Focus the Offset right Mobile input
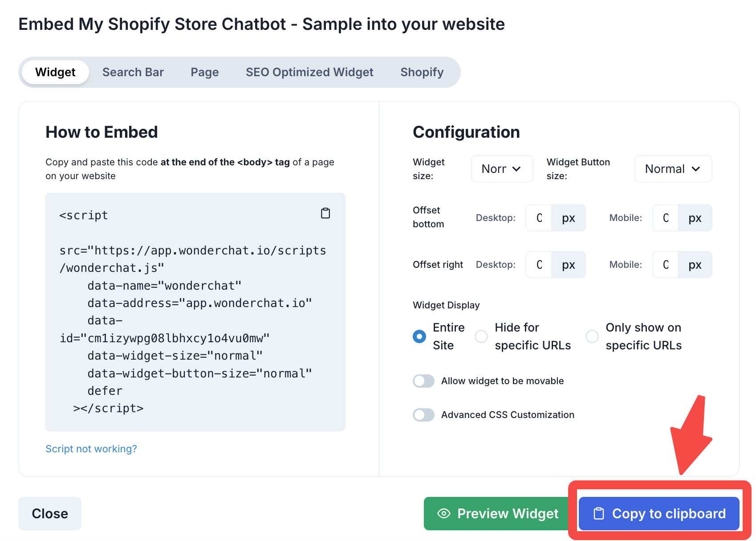Viewport: 756px width, 541px height. [666, 265]
